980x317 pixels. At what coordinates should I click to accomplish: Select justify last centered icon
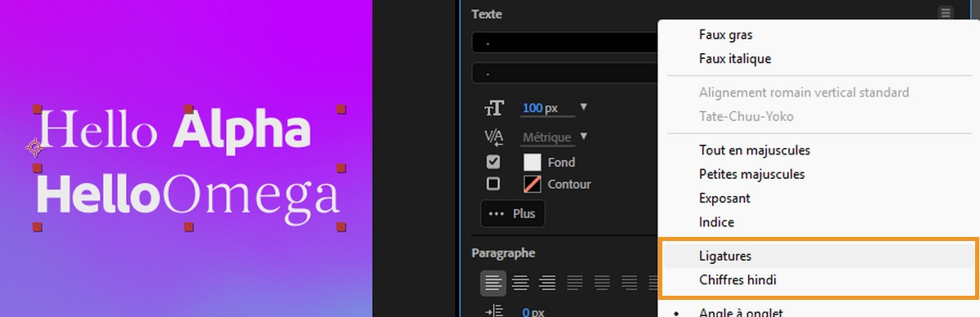pyautogui.click(x=602, y=283)
